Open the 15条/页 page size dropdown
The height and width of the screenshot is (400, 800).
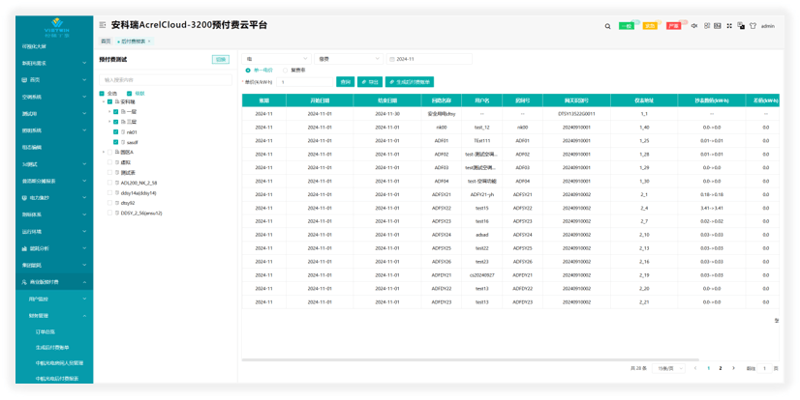tap(669, 368)
